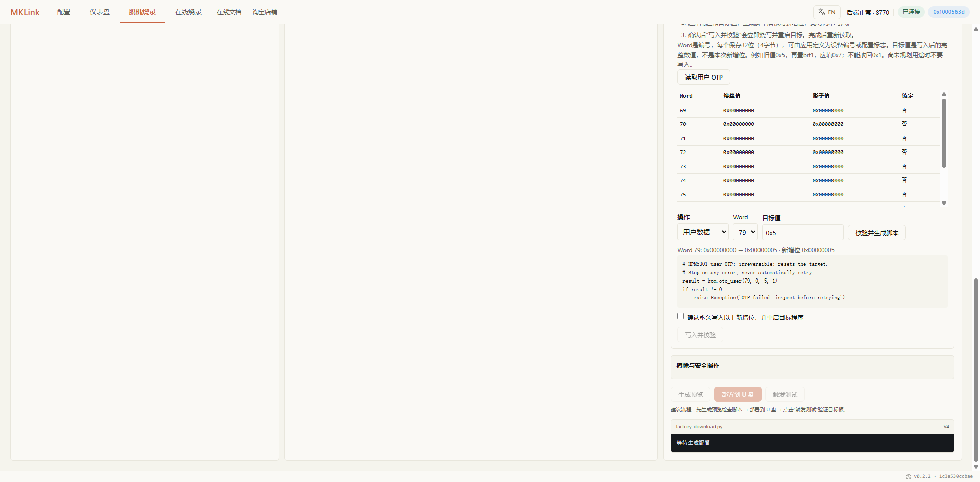Switch to the 脱机烧录 tab

coord(142,12)
